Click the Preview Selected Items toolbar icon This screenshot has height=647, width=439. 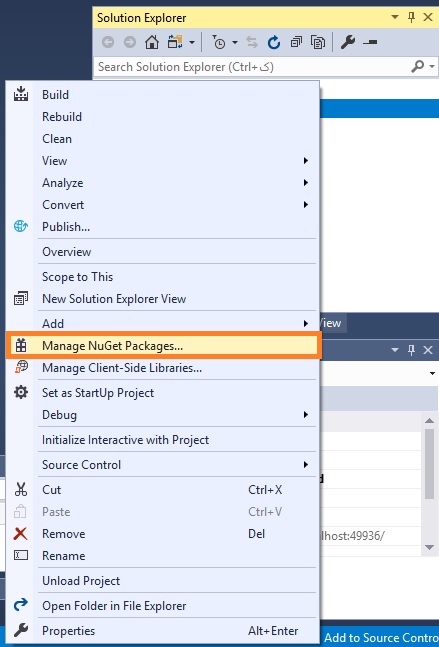371,42
